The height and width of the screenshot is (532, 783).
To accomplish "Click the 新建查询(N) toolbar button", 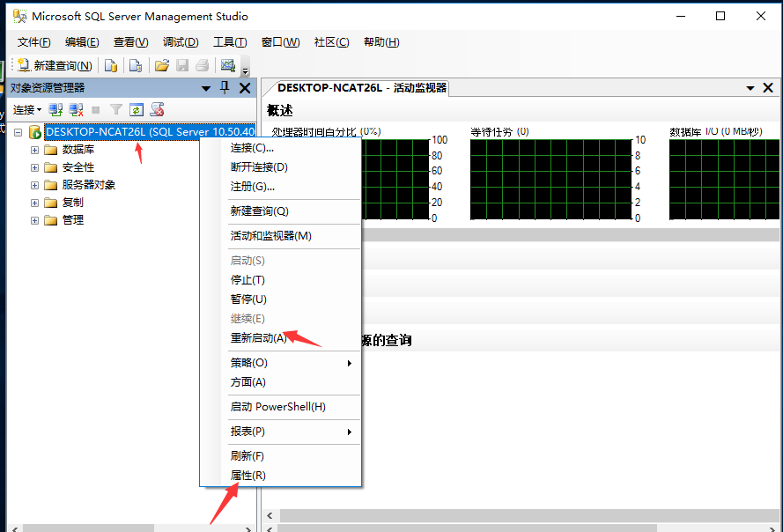I will pyautogui.click(x=55, y=65).
